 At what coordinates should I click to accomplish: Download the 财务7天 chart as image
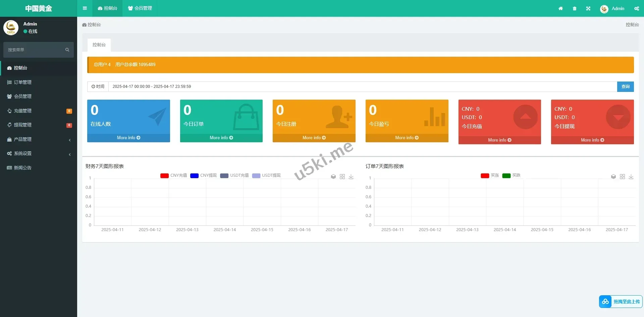coord(351,177)
